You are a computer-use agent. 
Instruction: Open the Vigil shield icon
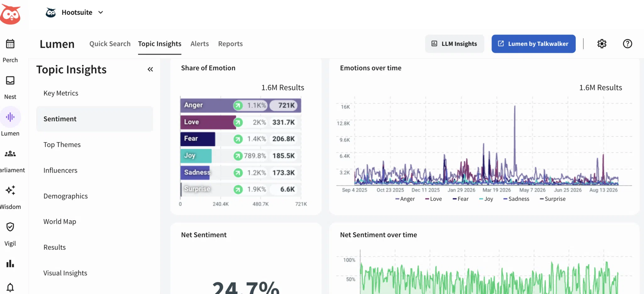(x=10, y=227)
